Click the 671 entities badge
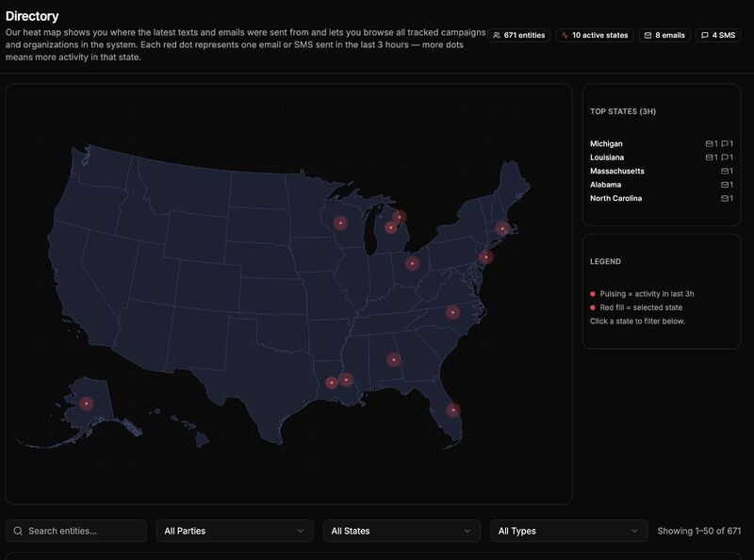Image resolution: width=754 pixels, height=560 pixels. pos(519,35)
